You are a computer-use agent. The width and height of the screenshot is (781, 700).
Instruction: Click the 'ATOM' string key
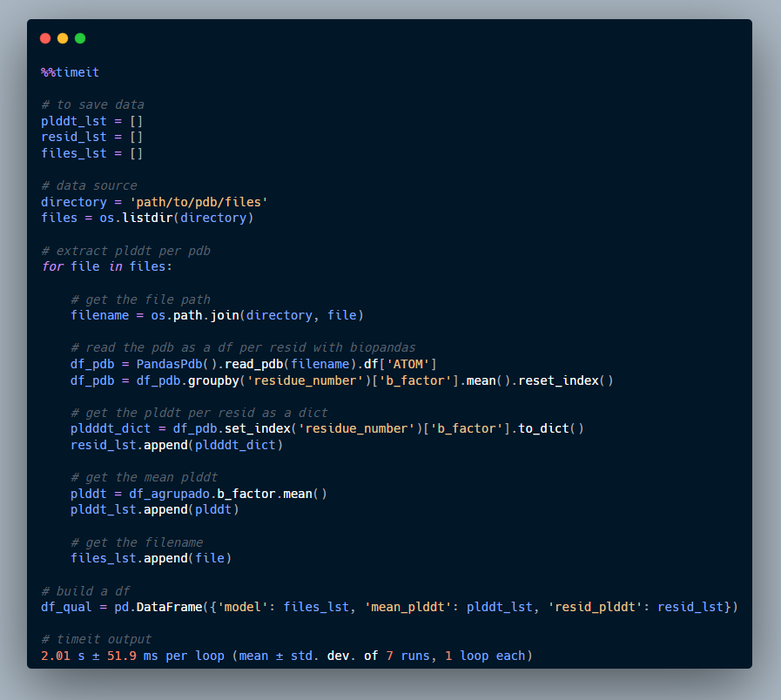pyautogui.click(x=408, y=364)
